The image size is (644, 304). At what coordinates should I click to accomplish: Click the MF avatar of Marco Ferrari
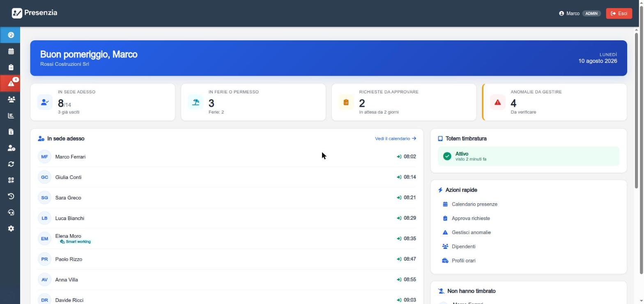pos(44,157)
